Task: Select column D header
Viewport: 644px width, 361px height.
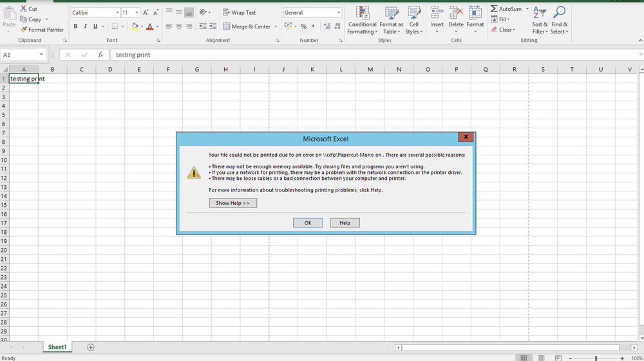Action: (x=110, y=70)
